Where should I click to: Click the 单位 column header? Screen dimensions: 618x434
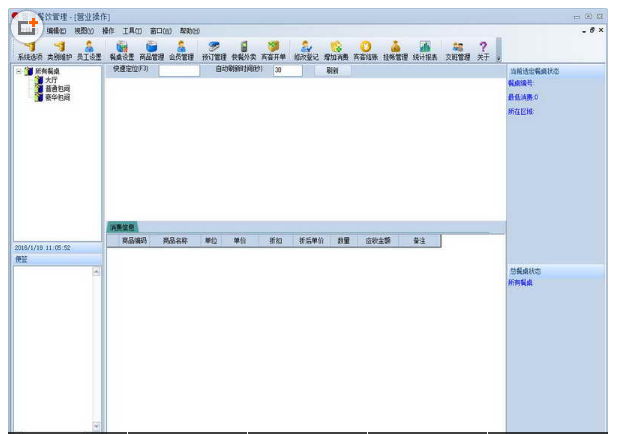pos(211,241)
